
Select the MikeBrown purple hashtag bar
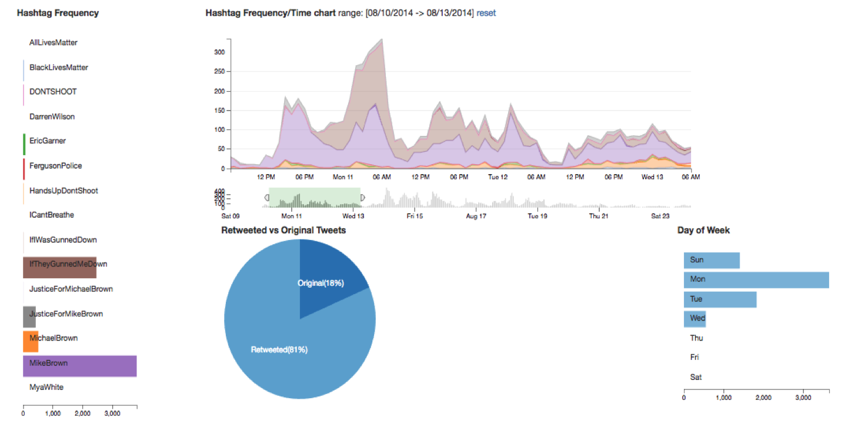click(x=80, y=366)
